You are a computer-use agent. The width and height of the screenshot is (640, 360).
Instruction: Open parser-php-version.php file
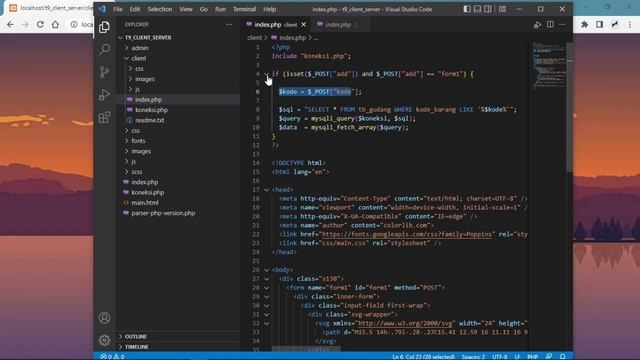pos(163,213)
